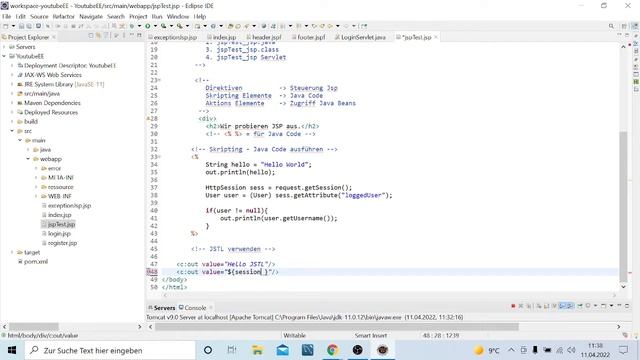
Task: Click the External Tools toolbar icon
Action: tap(180, 26)
